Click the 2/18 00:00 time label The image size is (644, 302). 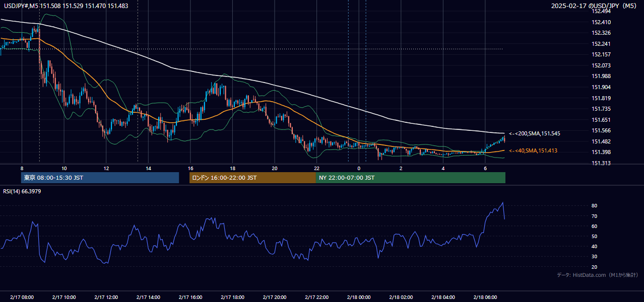click(359, 297)
